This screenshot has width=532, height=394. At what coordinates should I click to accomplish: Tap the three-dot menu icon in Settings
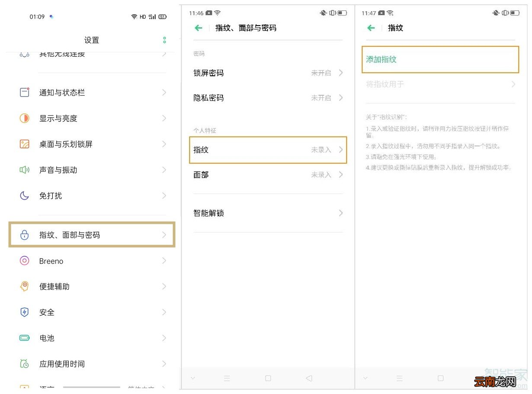[x=164, y=40]
